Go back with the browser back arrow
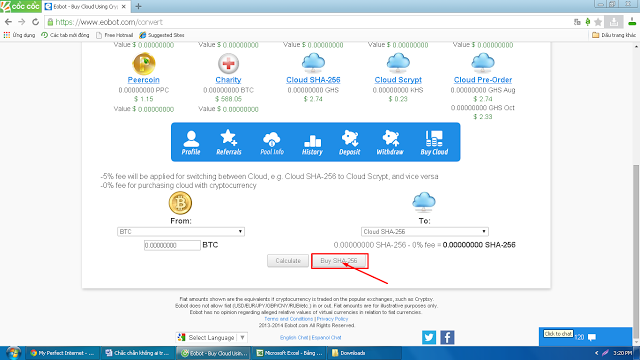The width and height of the screenshot is (640, 360). (x=9, y=22)
